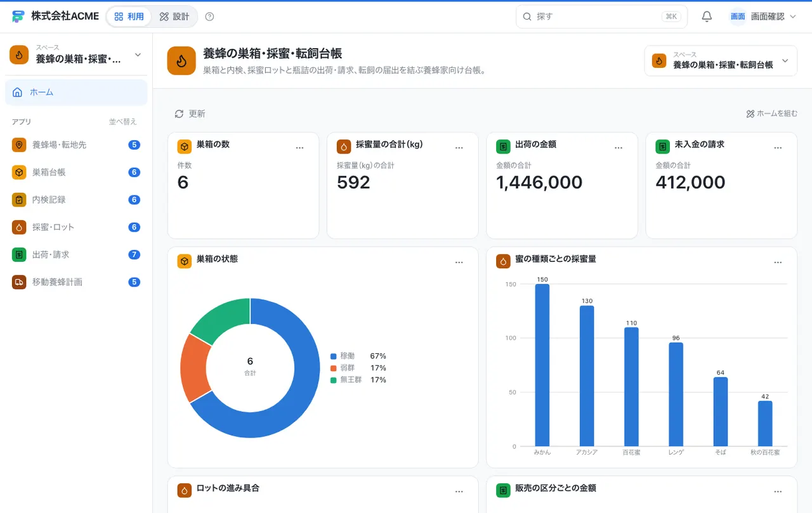812x513 pixels.
Task: Open the 出荷の金額 card options menu
Action: click(619, 147)
